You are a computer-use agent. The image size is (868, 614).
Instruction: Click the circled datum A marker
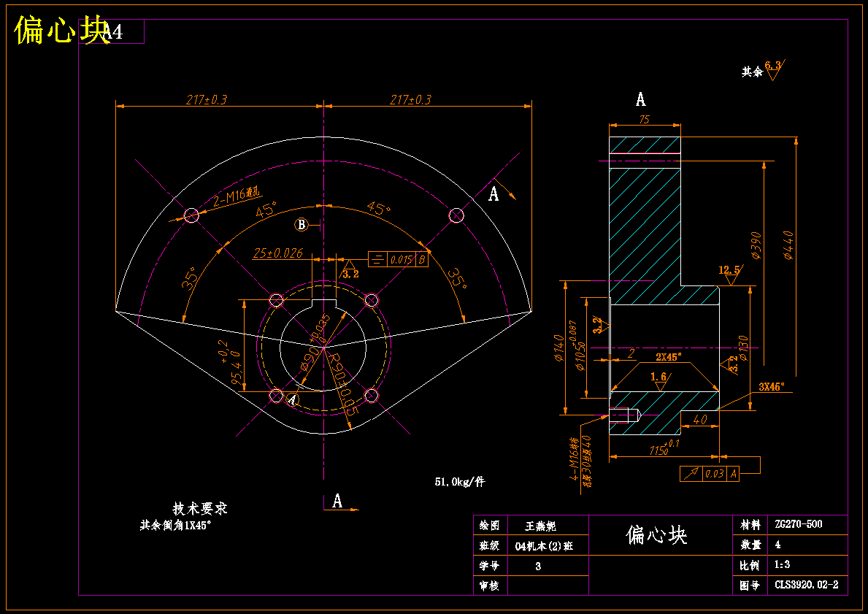pyautogui.click(x=293, y=399)
